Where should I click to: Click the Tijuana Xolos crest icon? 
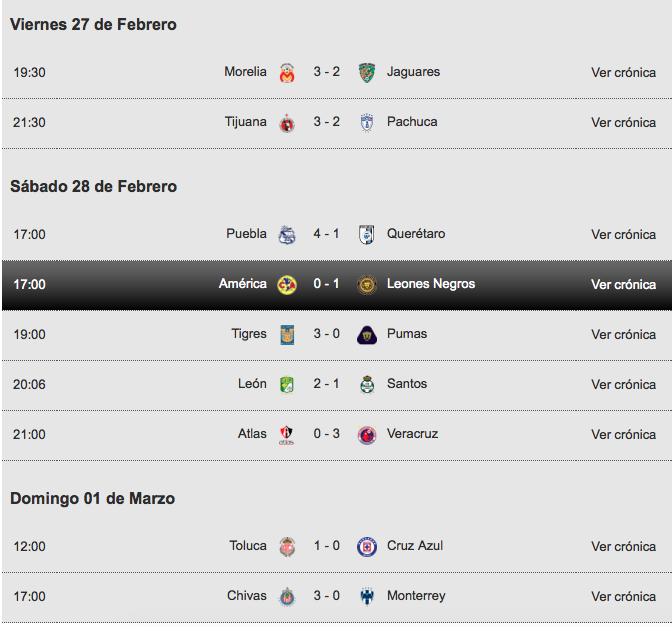click(x=287, y=123)
